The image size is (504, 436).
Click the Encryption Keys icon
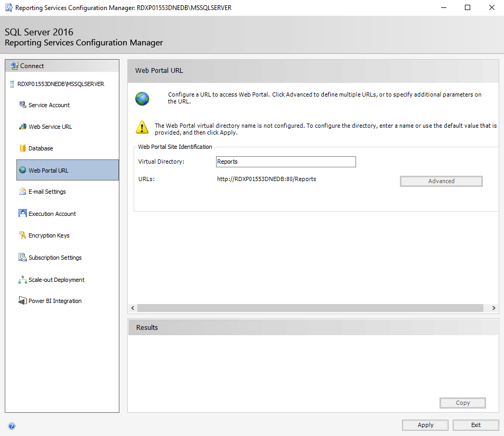click(x=23, y=235)
